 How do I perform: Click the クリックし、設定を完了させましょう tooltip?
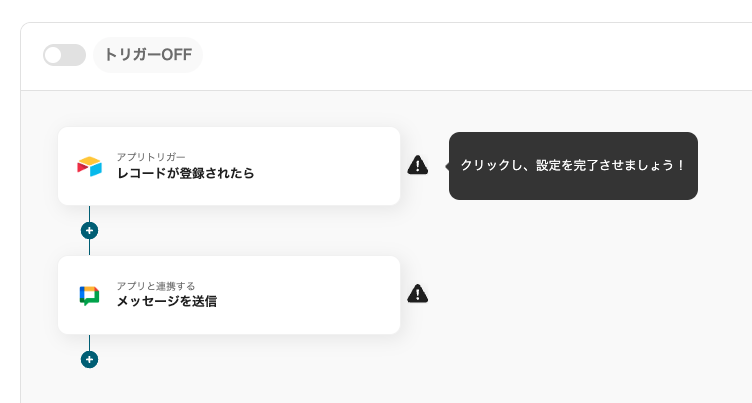(x=573, y=166)
